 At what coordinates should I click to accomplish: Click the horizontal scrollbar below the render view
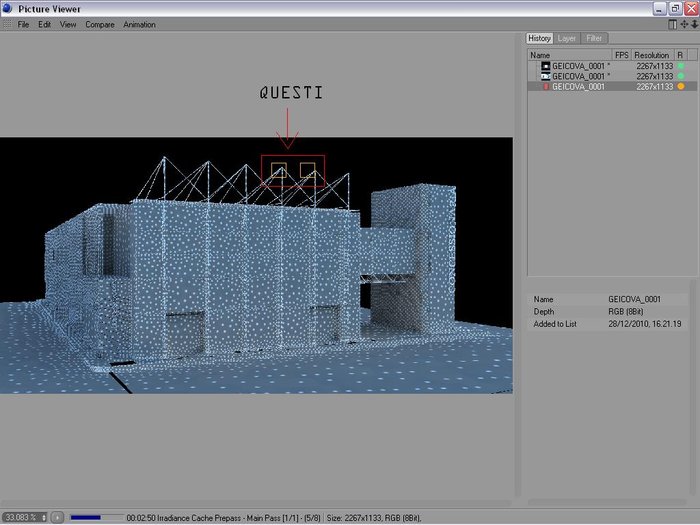(256, 503)
